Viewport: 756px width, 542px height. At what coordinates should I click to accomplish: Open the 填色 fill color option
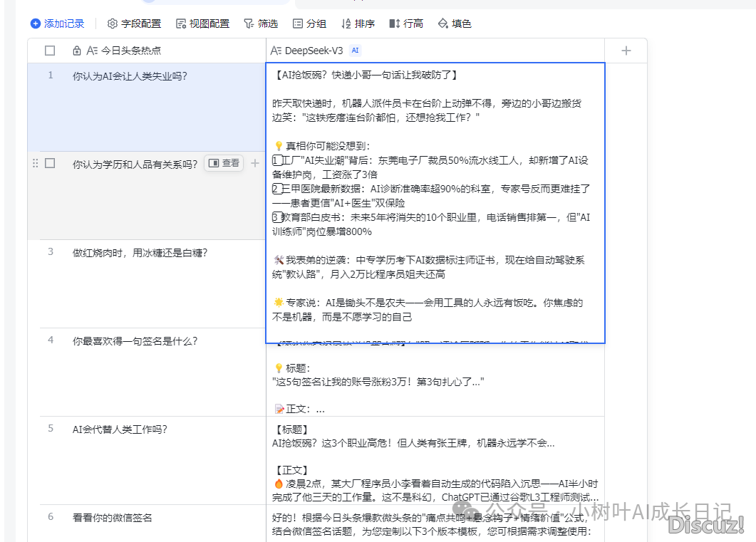(x=454, y=24)
